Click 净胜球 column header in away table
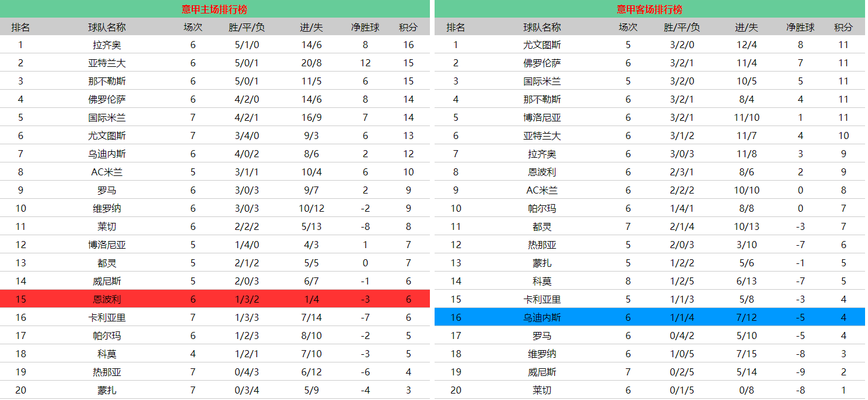The image size is (868, 400). [800, 27]
